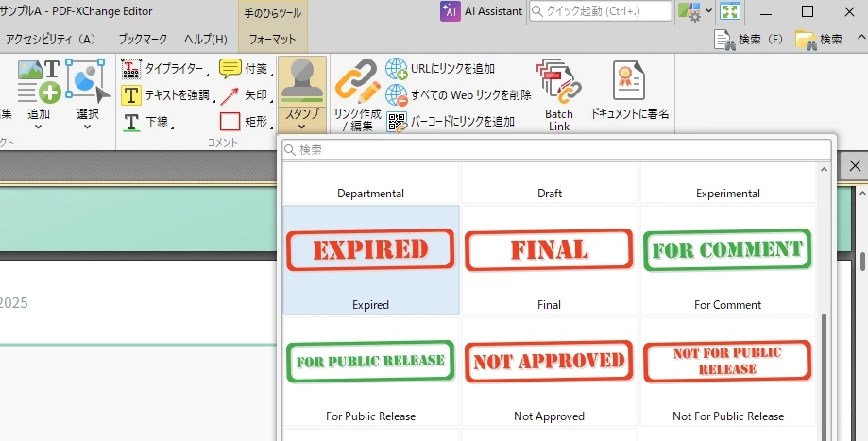This screenshot has width=868, height=441.
Task: Open folder Search (検索) icon
Action: tap(819, 40)
